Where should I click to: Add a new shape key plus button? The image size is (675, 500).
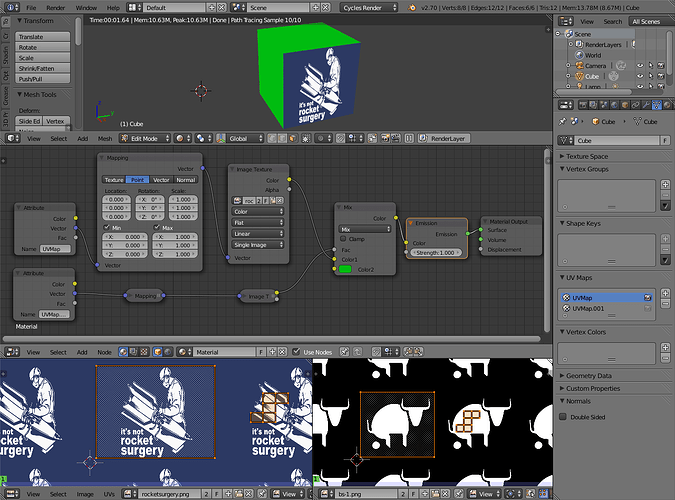pos(666,239)
